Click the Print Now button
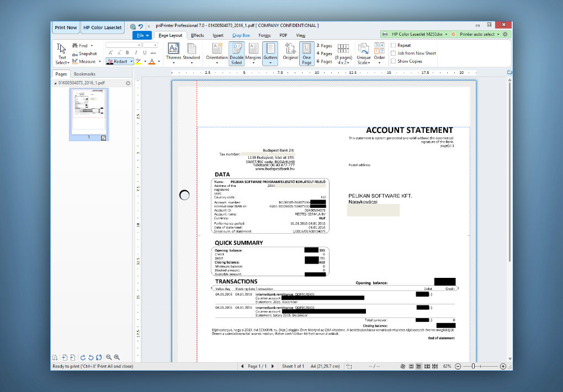The width and height of the screenshot is (563, 392). click(66, 28)
